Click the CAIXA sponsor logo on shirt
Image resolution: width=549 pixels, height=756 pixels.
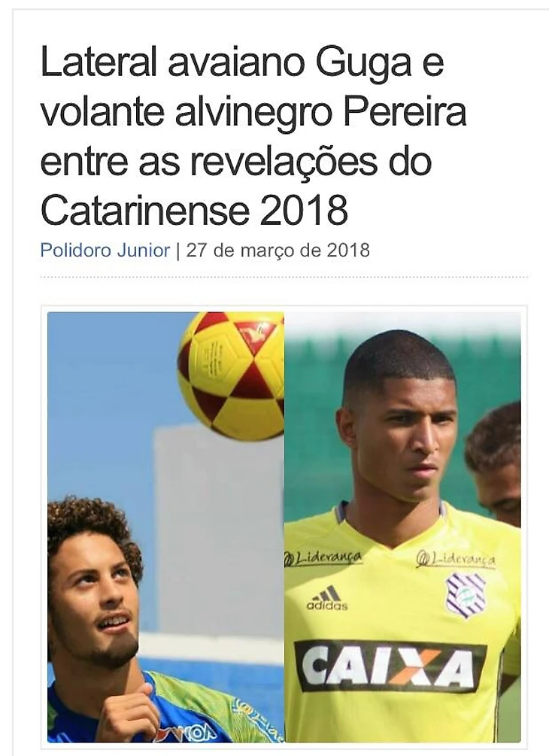390,666
